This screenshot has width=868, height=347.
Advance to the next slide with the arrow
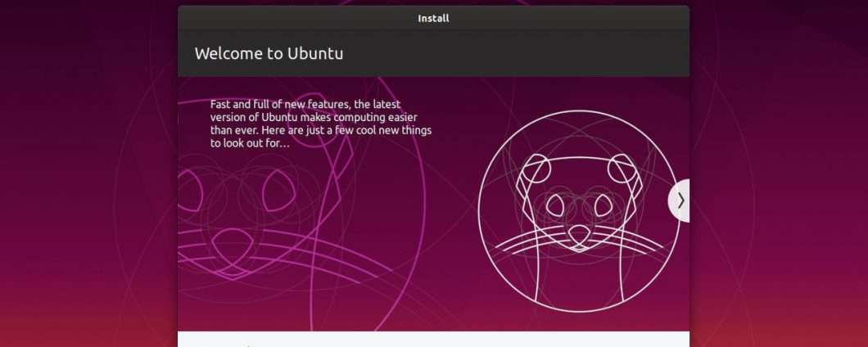click(679, 201)
